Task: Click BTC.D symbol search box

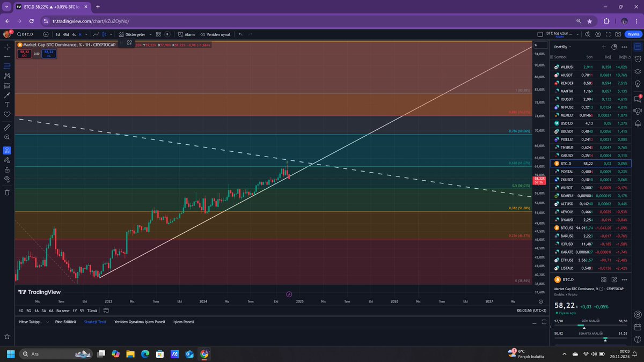Action: coord(25,34)
